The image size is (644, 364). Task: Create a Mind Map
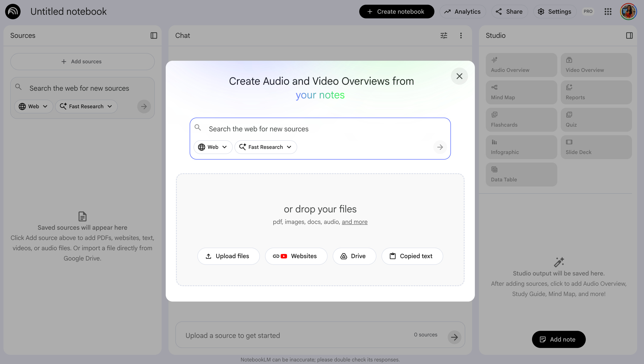(x=521, y=92)
